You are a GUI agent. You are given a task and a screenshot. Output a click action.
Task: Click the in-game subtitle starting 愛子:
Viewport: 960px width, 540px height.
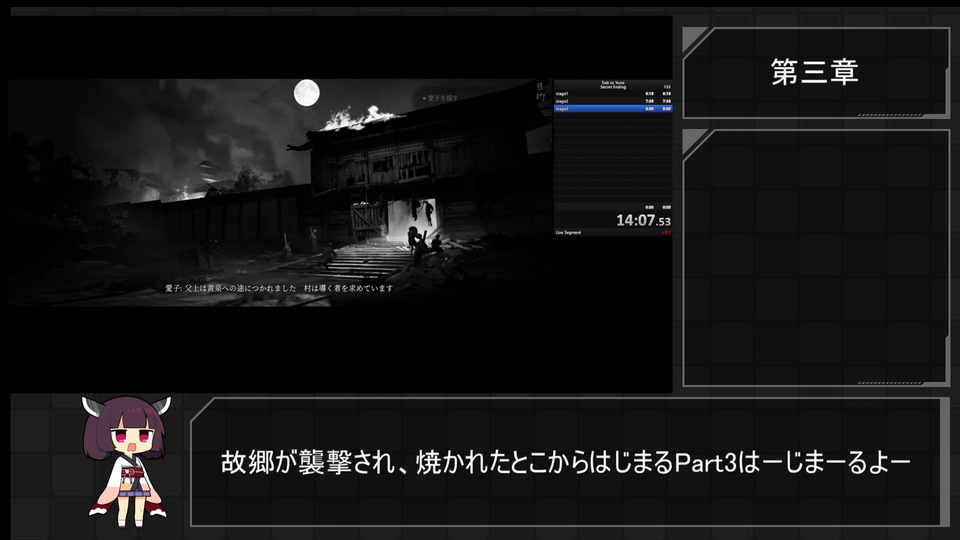pyautogui.click(x=279, y=288)
